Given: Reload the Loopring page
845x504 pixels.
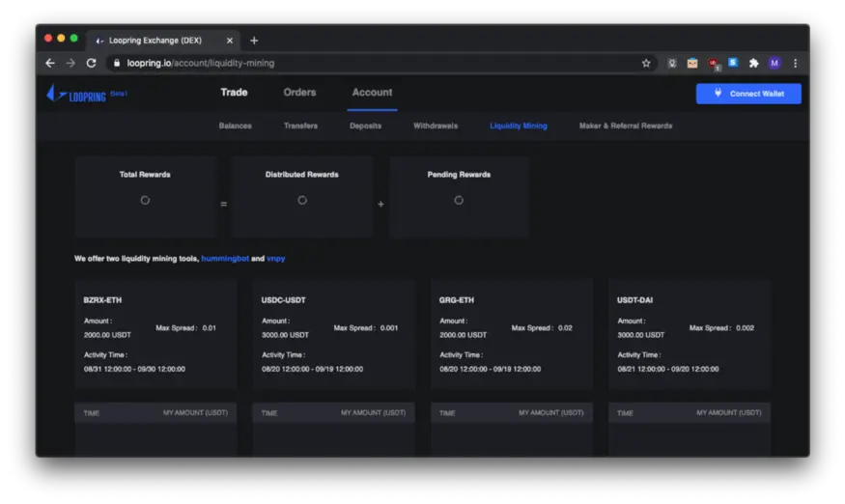Looking at the screenshot, I should 91,63.
